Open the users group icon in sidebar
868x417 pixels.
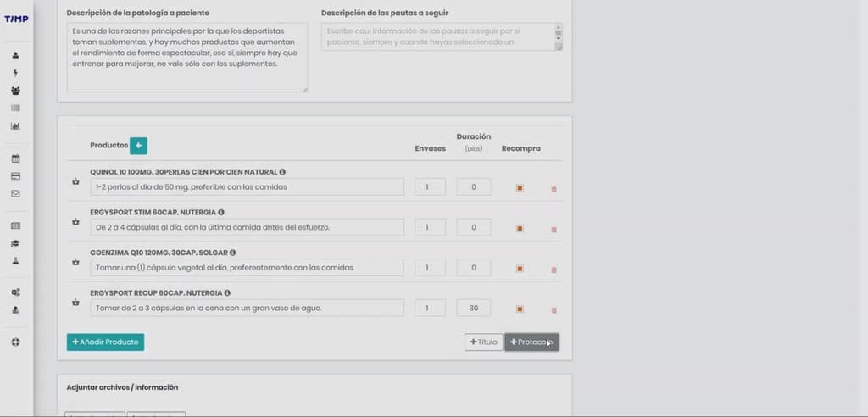pyautogui.click(x=15, y=91)
